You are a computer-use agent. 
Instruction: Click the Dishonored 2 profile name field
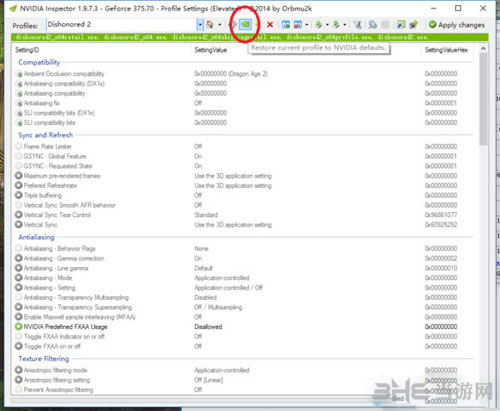pos(122,24)
